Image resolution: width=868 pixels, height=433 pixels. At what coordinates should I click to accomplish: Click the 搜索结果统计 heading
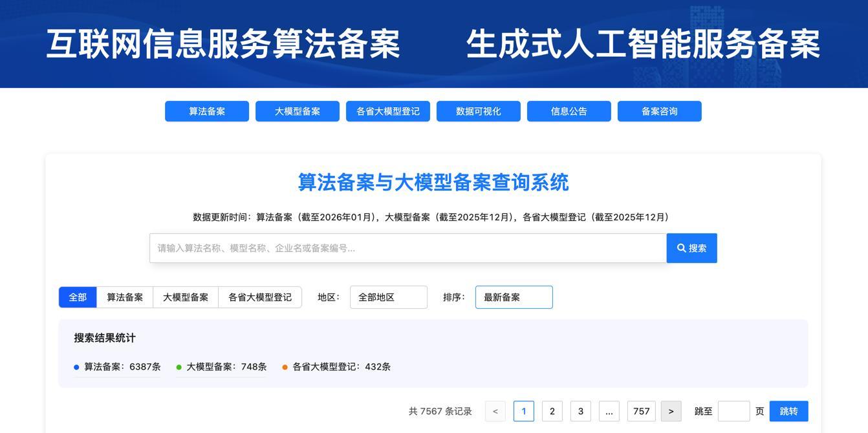[105, 338]
